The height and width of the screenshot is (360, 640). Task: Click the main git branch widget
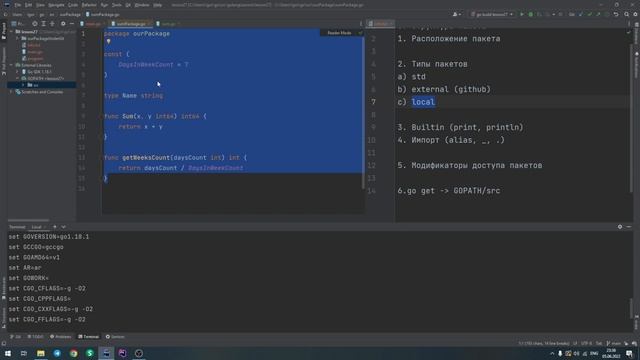(614, 343)
